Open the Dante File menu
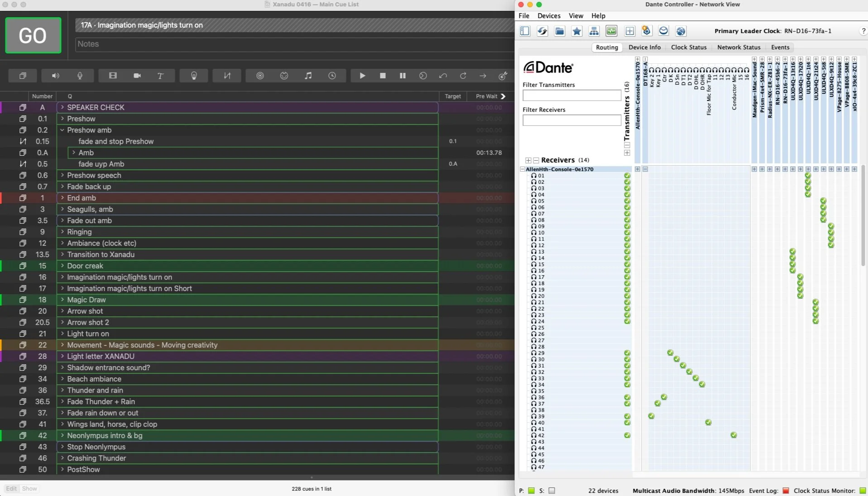 [x=524, y=15]
